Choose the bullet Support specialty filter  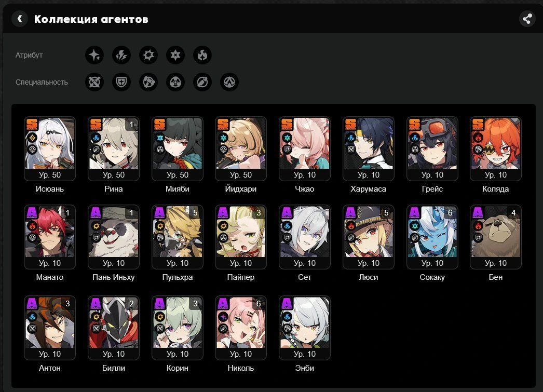tap(202, 82)
